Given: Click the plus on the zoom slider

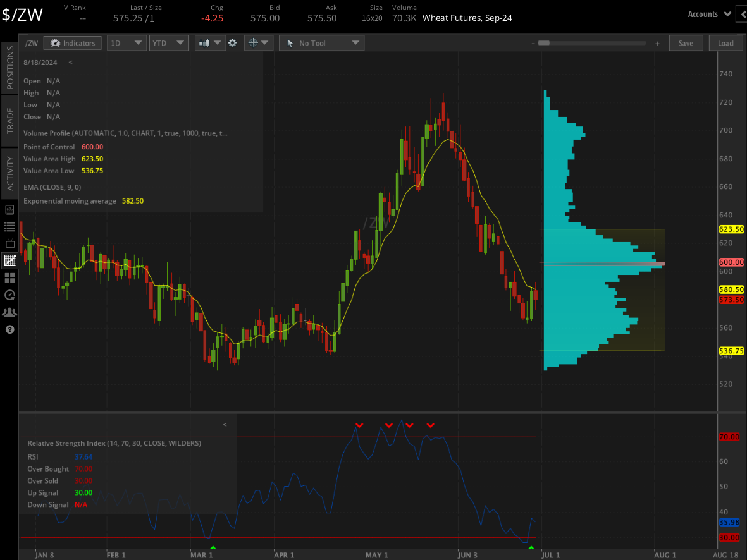Looking at the screenshot, I should (657, 43).
